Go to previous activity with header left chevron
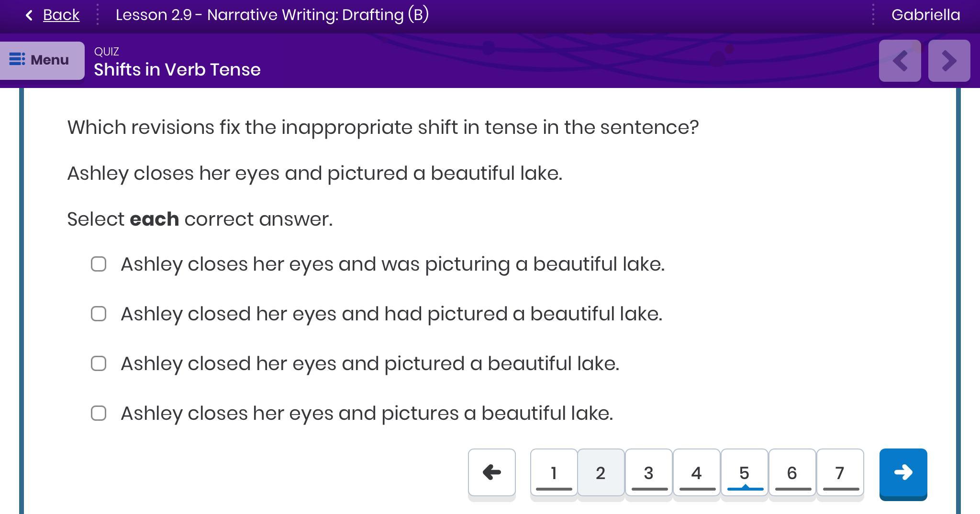980x514 pixels. (x=900, y=61)
